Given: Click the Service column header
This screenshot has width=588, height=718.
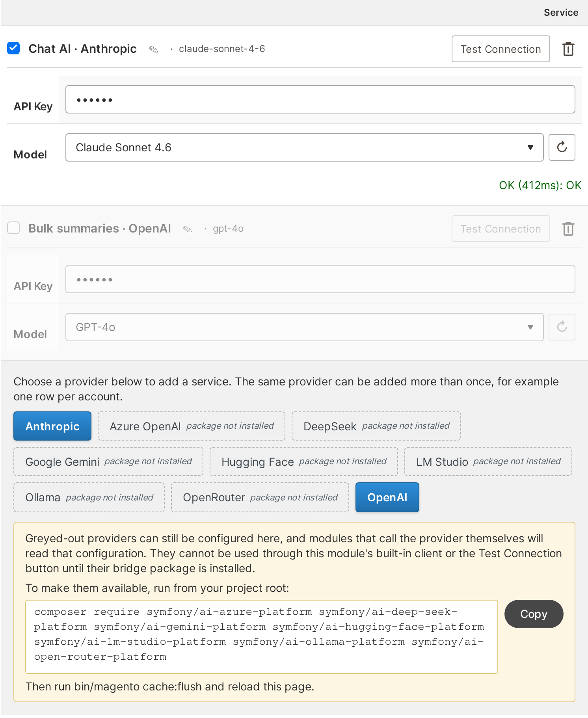Looking at the screenshot, I should (561, 13).
